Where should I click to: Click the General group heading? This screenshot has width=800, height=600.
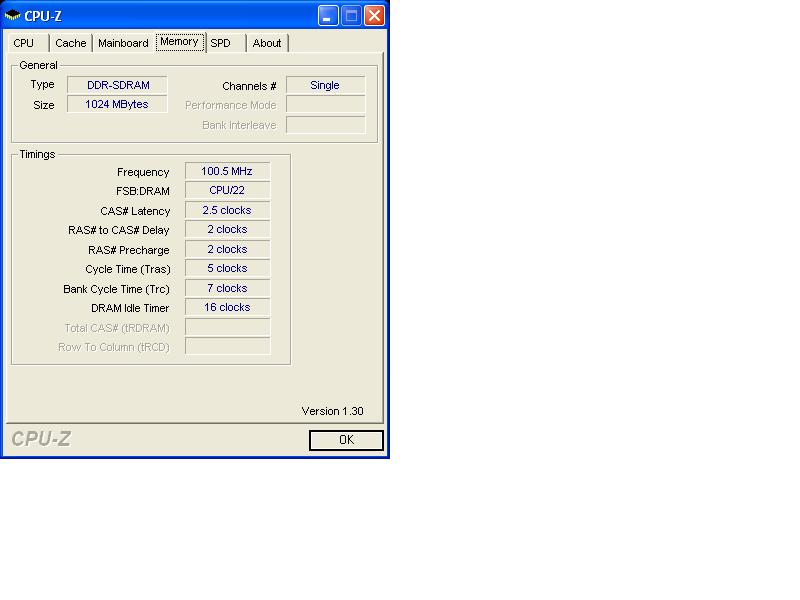point(38,65)
